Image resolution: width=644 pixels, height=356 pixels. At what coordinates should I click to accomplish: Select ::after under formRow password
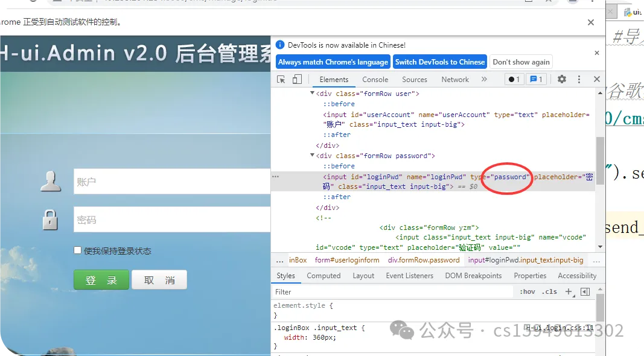click(x=337, y=197)
